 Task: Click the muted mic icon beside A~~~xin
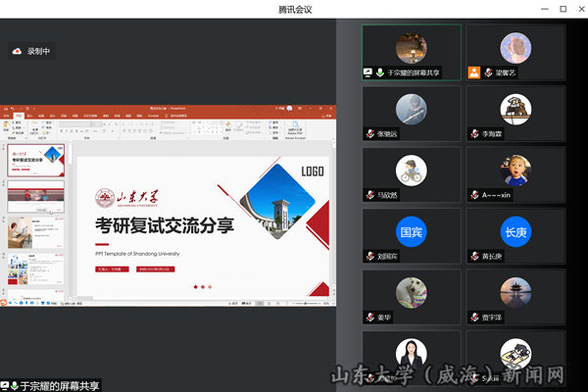point(474,195)
